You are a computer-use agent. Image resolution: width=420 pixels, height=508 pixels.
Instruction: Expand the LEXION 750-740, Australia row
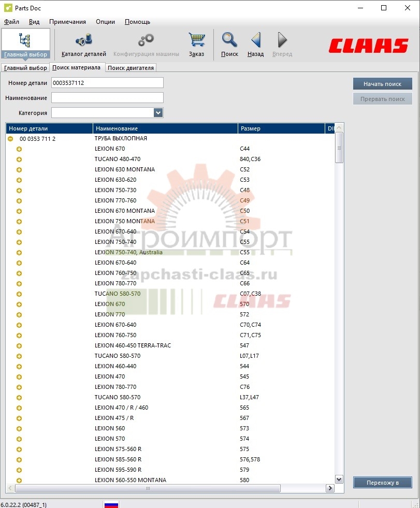pos(19,253)
